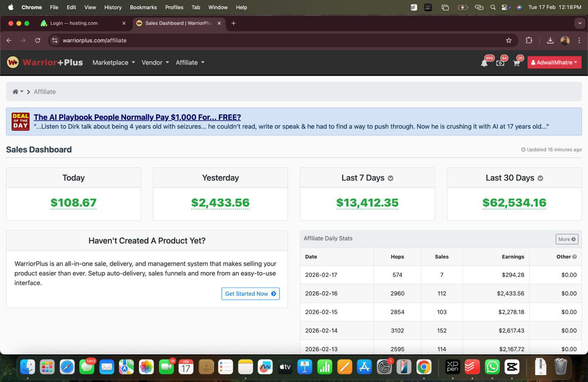Expand the Last 7 Days chevron
Image resolution: width=588 pixels, height=382 pixels.
[x=390, y=178]
